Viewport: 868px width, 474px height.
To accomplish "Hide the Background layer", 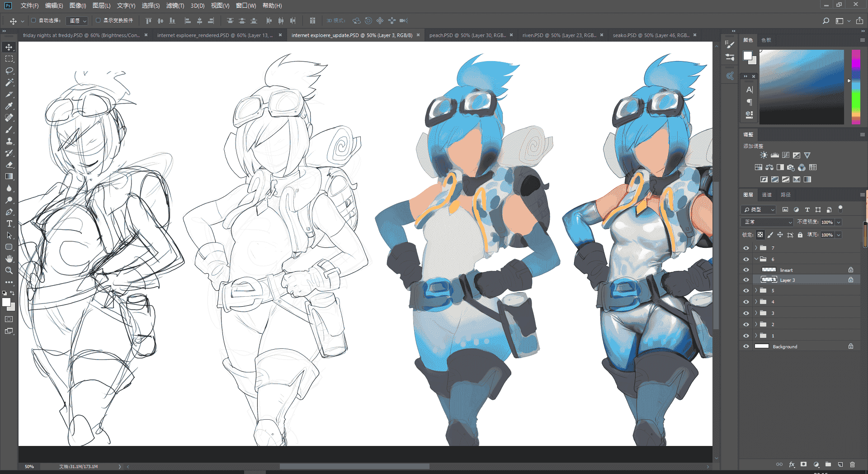I will tap(746, 346).
